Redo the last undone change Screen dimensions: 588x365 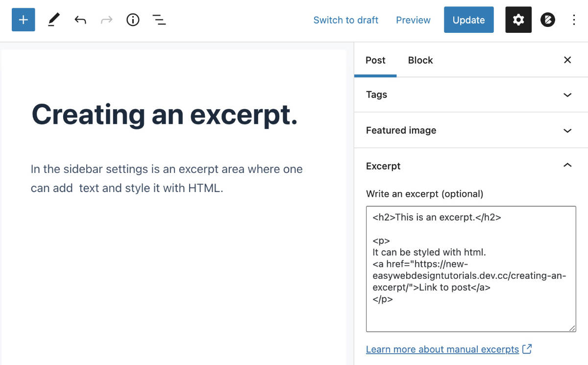point(106,20)
